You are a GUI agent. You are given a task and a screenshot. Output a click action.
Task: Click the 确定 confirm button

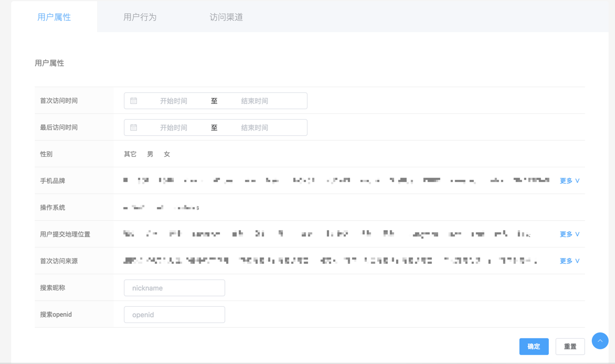pyautogui.click(x=534, y=347)
